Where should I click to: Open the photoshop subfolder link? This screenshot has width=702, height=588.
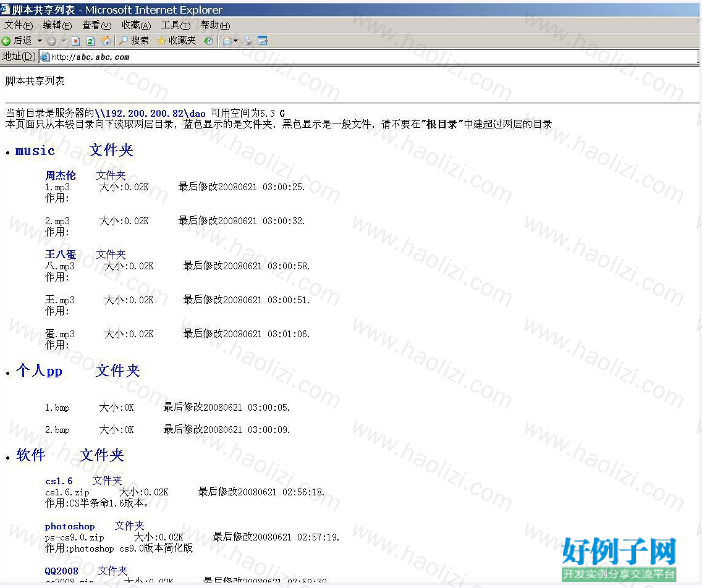point(70,526)
